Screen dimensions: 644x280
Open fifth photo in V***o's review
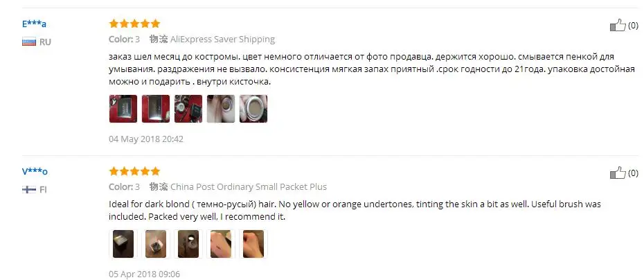pyautogui.click(x=253, y=244)
